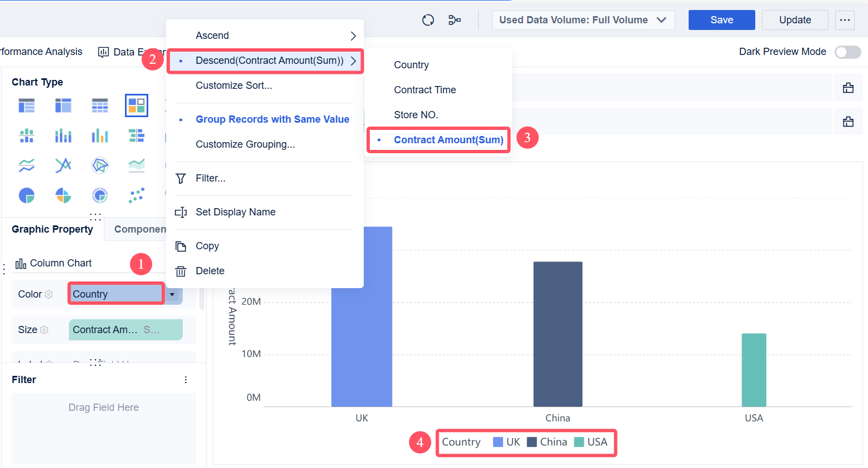Click the Color settings gear icon

coord(49,294)
